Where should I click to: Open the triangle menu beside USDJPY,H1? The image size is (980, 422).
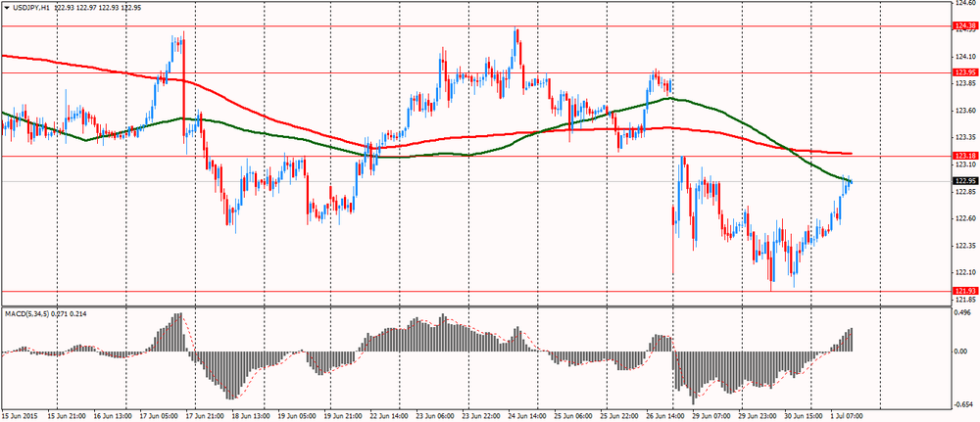pos(6,6)
